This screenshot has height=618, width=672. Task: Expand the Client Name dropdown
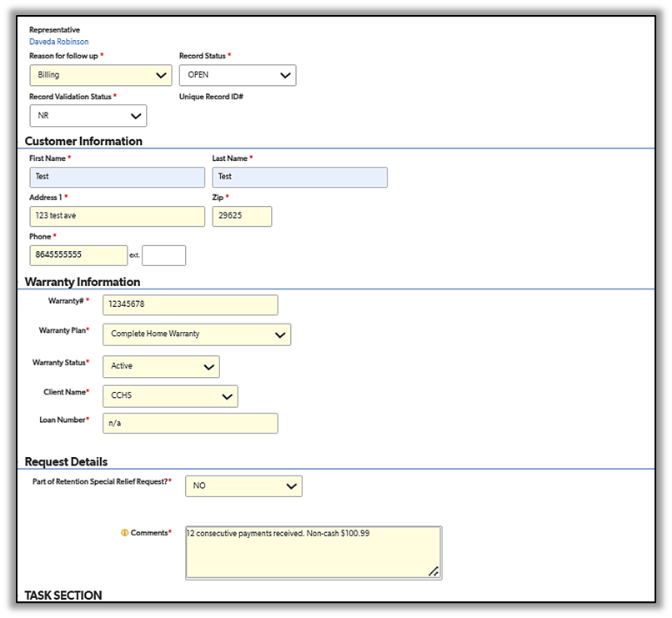tap(169, 396)
